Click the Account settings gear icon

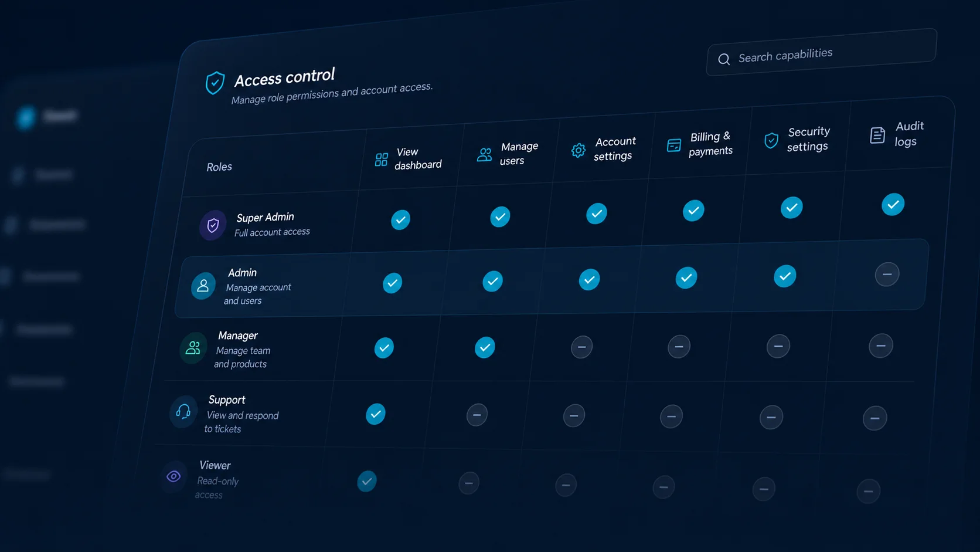(x=579, y=150)
